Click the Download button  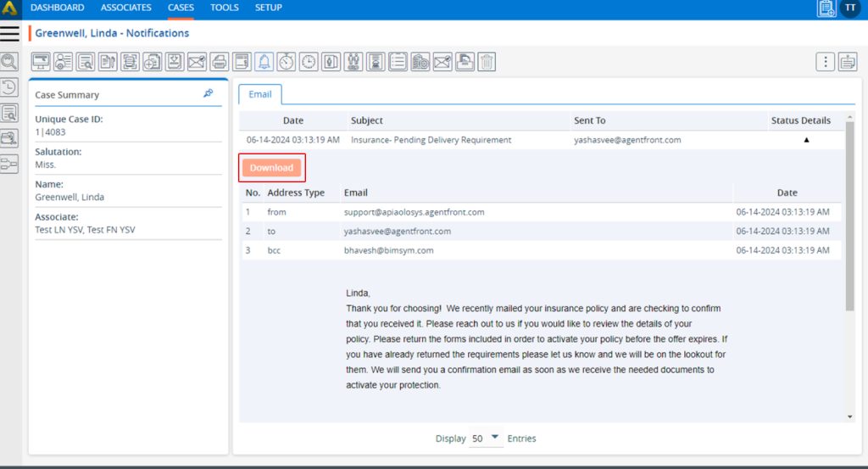[271, 168]
